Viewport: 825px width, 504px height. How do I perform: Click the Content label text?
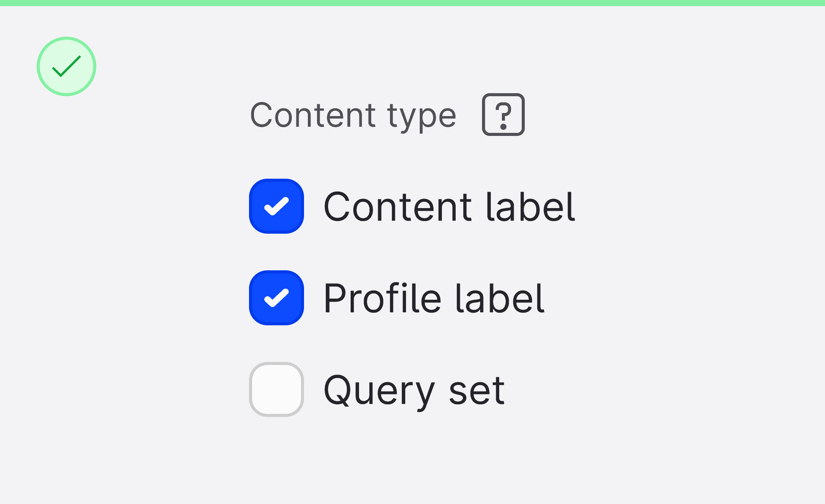tap(449, 206)
